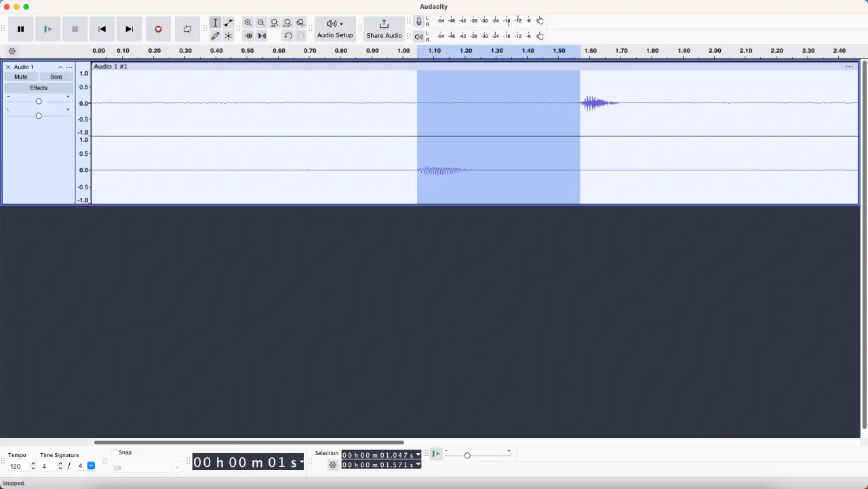The image size is (868, 489).
Task: Open the Audio 1 track options menu
Action: (69, 67)
